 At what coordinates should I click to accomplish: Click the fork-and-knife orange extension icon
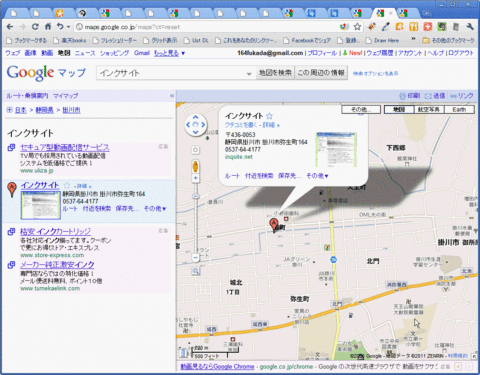point(413,27)
